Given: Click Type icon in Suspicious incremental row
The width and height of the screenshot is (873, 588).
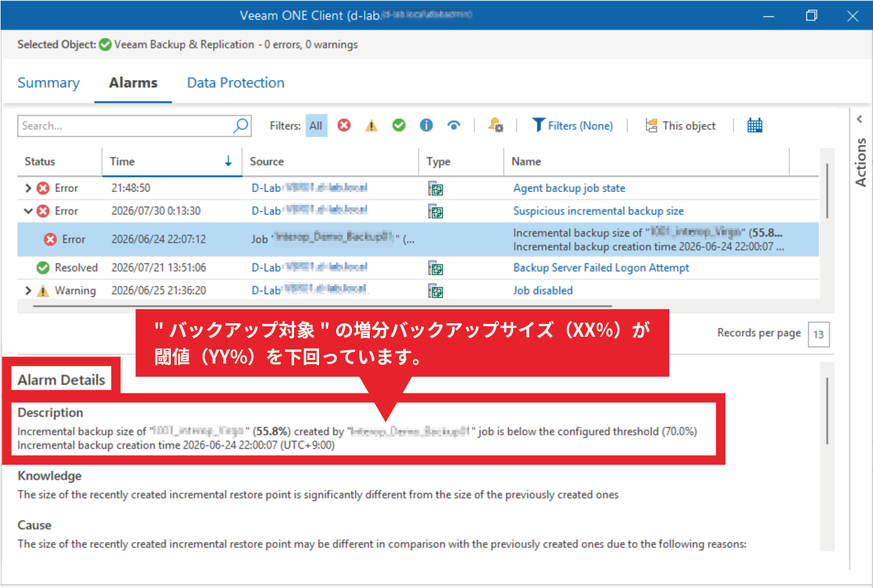Looking at the screenshot, I should coord(436,212).
